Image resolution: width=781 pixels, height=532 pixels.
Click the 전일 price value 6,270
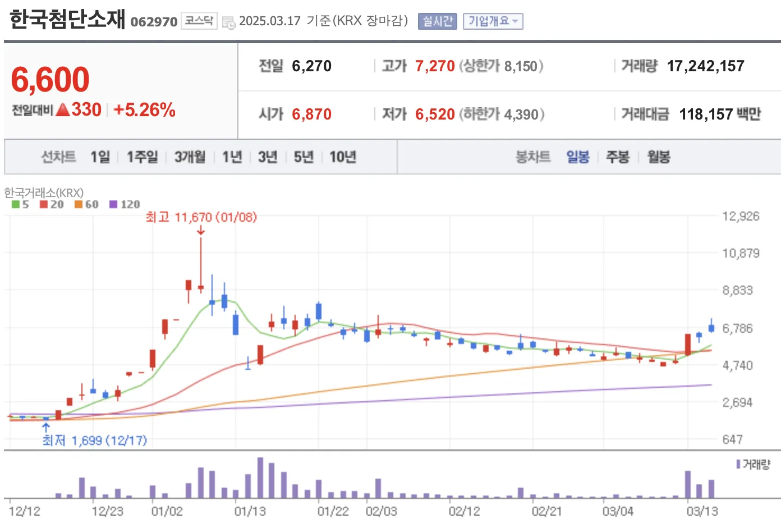[312, 66]
